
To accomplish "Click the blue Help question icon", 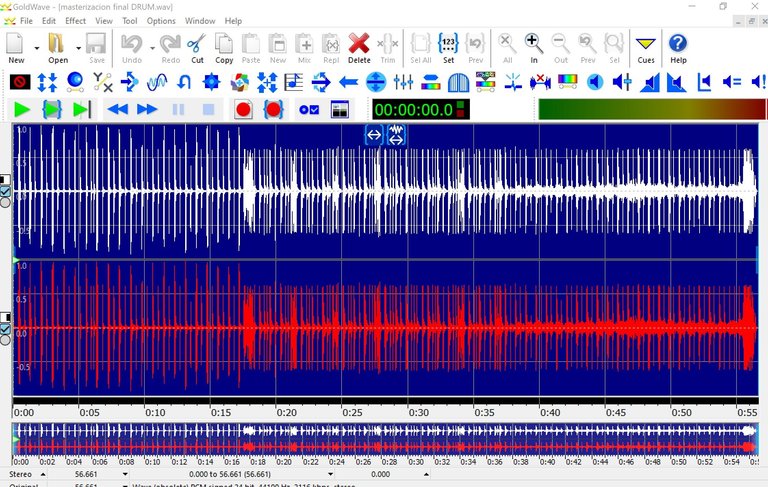I will click(678, 49).
